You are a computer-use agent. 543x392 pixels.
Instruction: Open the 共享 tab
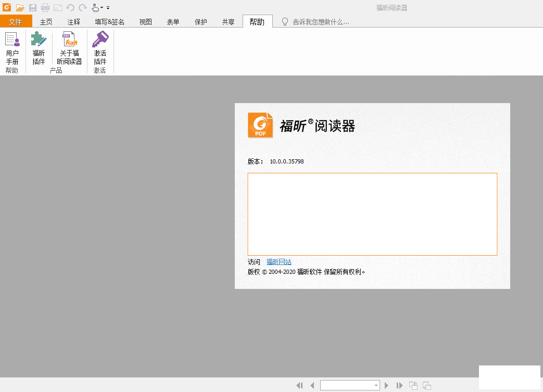tap(229, 22)
